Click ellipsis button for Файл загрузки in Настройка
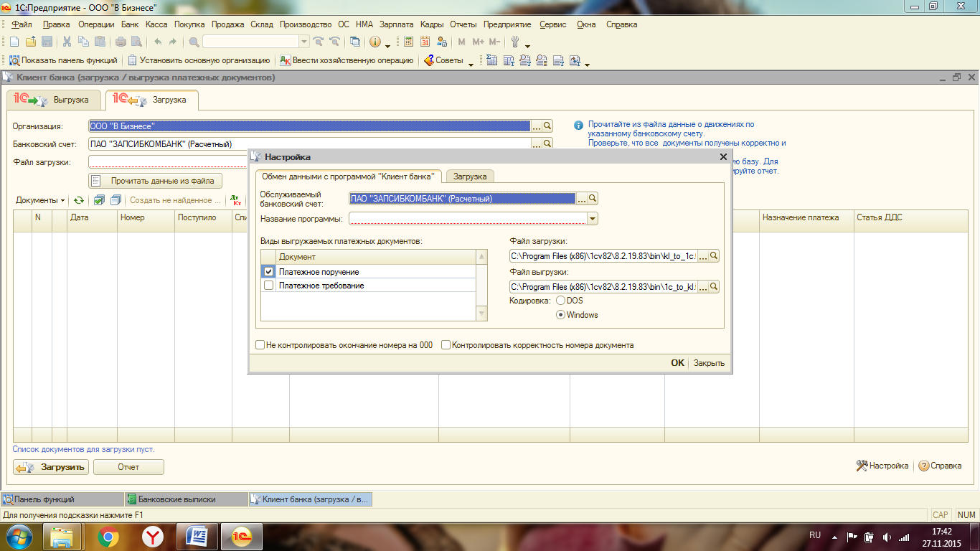This screenshot has width=980, height=551. coord(702,256)
